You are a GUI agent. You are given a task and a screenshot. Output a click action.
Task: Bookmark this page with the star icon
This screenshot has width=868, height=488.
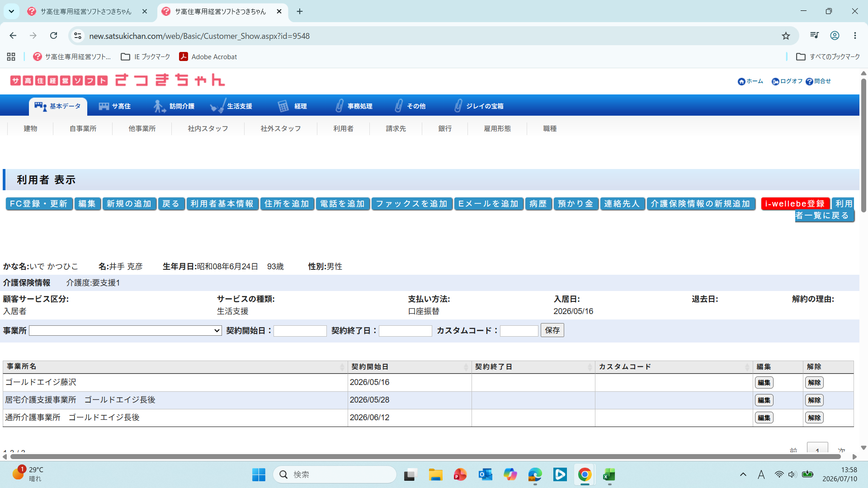786,36
